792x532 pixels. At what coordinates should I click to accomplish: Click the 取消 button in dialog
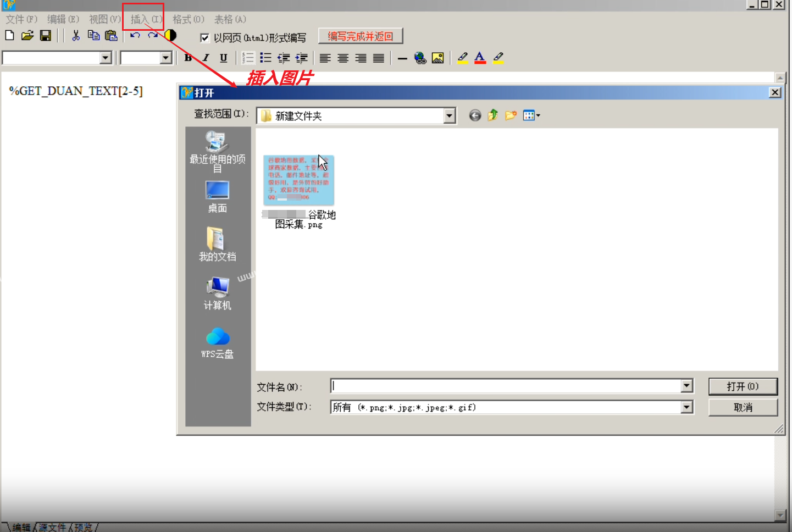pyautogui.click(x=743, y=408)
